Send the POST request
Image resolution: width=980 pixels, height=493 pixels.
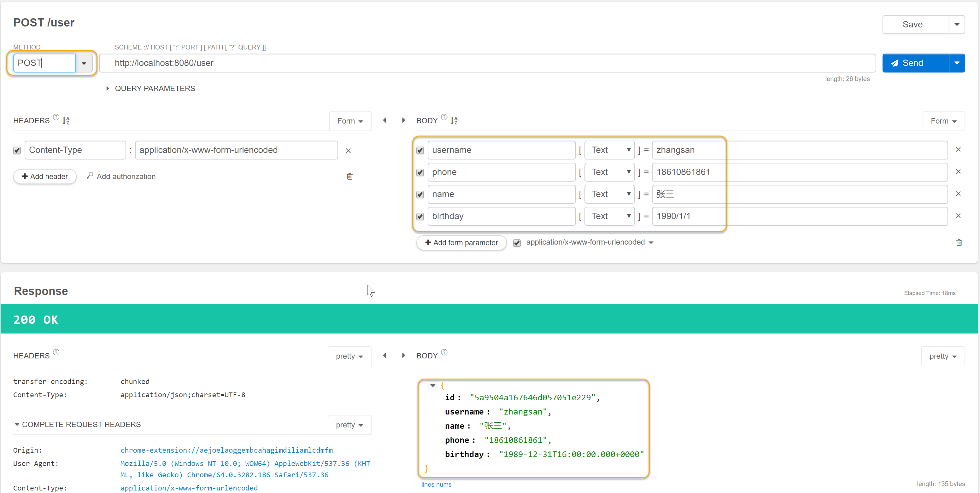(x=916, y=63)
